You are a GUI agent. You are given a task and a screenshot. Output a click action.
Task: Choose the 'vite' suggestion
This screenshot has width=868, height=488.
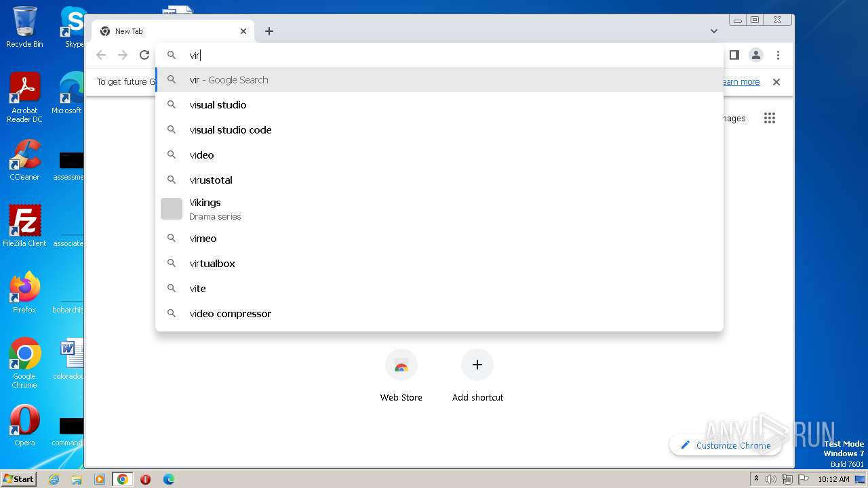pos(439,289)
